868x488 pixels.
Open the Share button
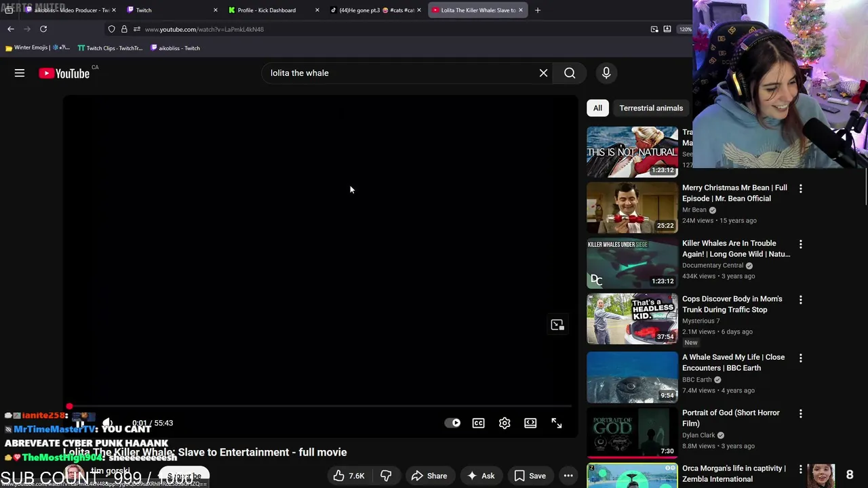pos(429,476)
